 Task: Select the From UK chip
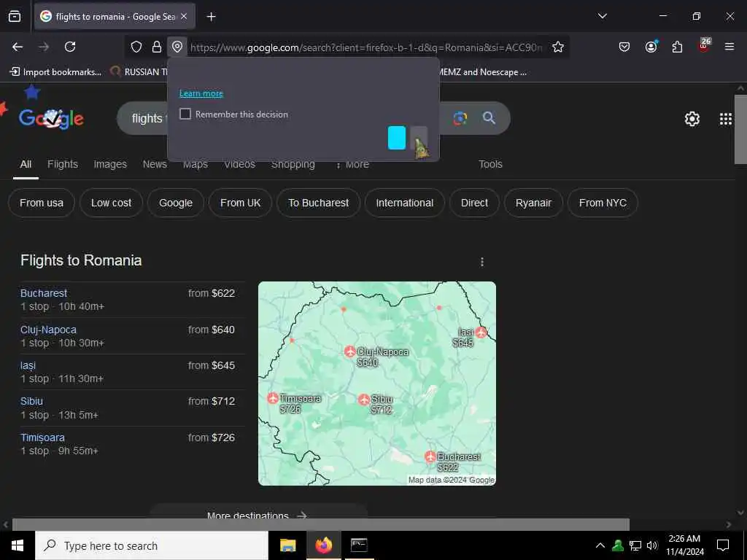coord(240,203)
